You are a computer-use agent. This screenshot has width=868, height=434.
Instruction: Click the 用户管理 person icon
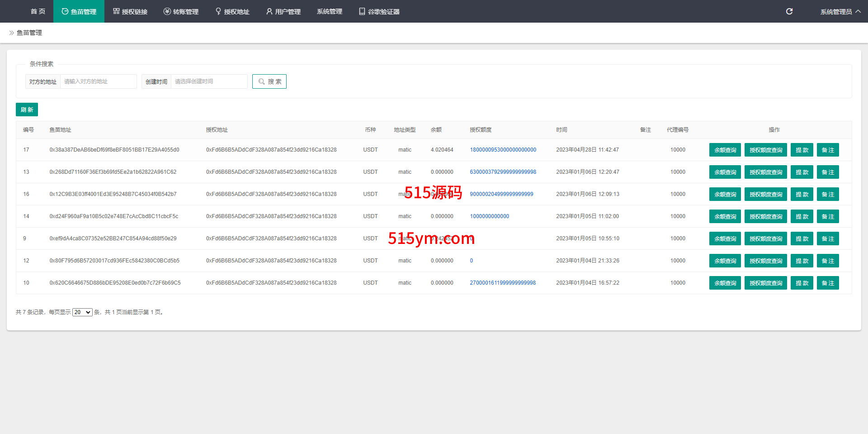coord(269,11)
